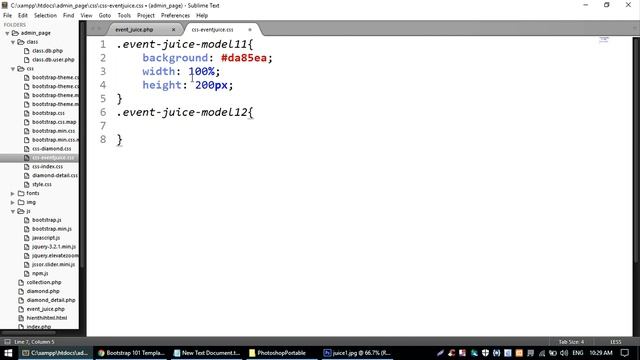
Task: Close the event_juice.php tab
Action: click(173, 30)
